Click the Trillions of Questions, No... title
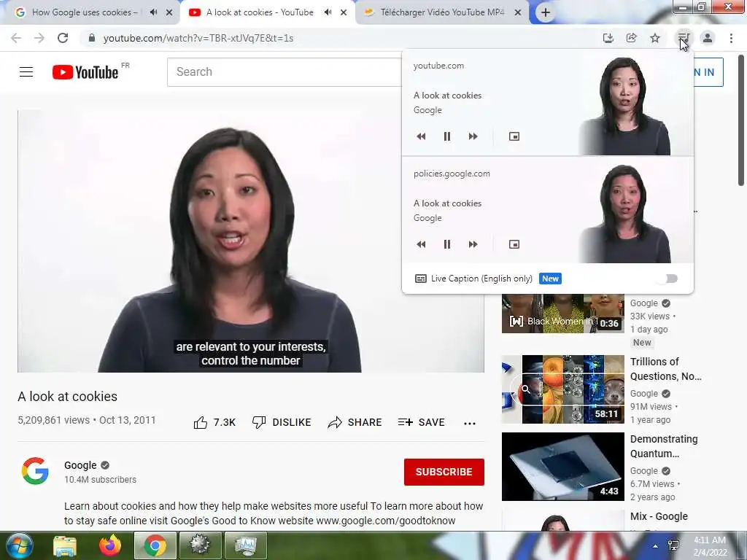The image size is (747, 560). point(666,369)
